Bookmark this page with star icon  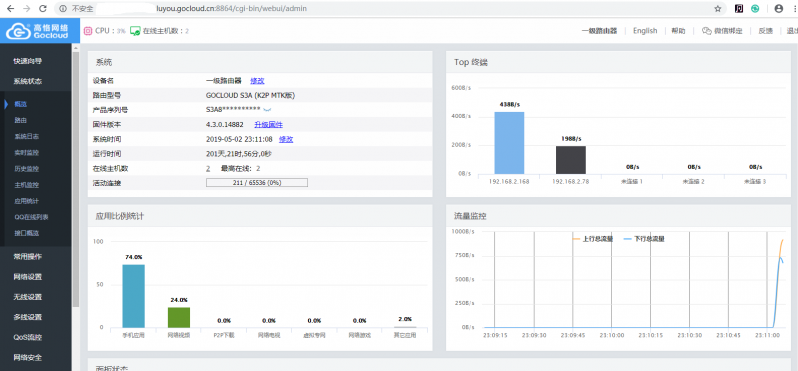point(718,9)
